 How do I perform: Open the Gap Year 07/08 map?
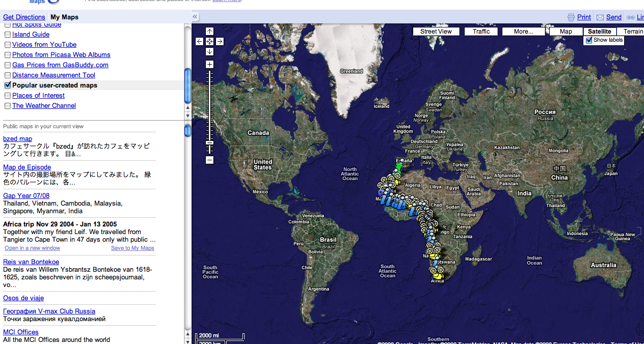pyautogui.click(x=26, y=196)
